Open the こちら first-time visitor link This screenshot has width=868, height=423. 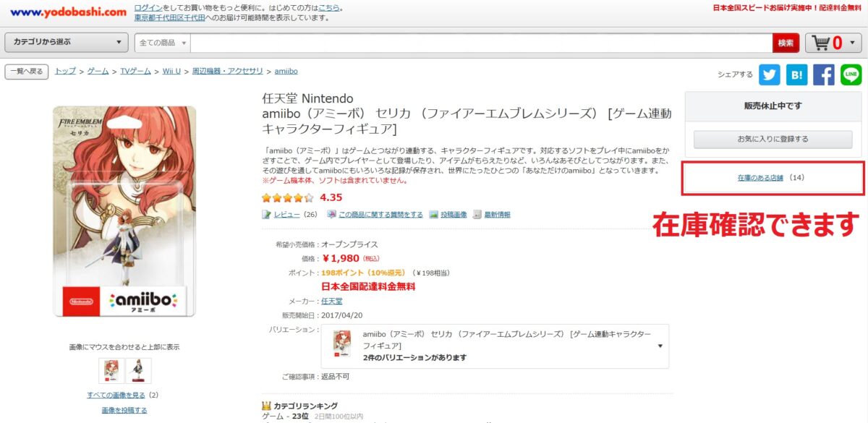point(329,8)
